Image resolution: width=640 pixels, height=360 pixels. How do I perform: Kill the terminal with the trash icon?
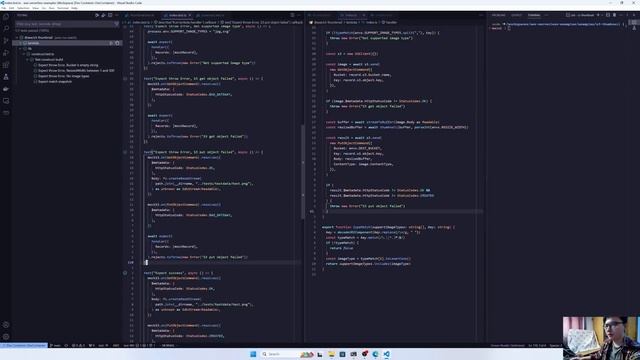tap(614, 15)
